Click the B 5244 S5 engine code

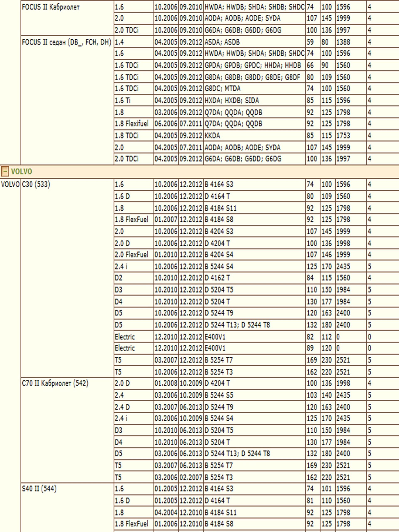click(x=219, y=395)
